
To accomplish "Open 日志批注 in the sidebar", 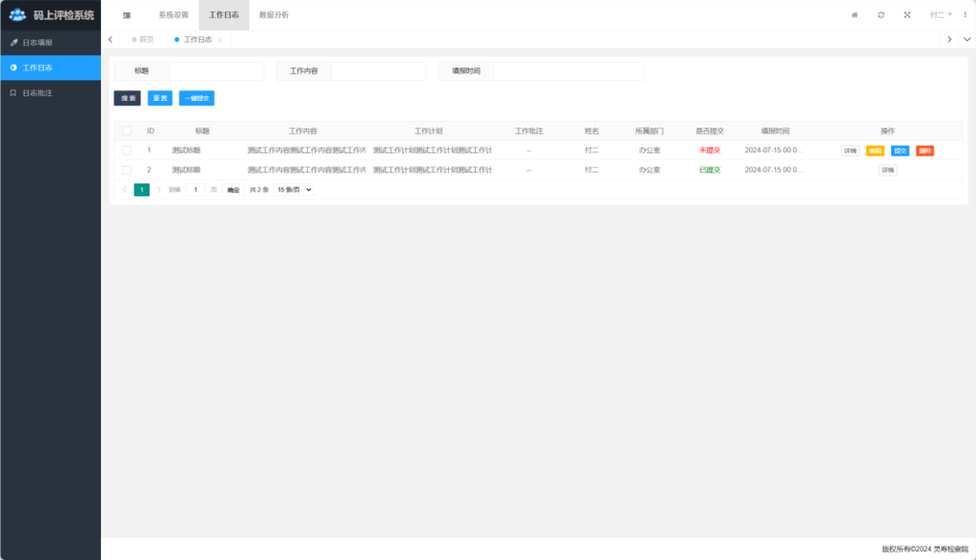I will 37,93.
